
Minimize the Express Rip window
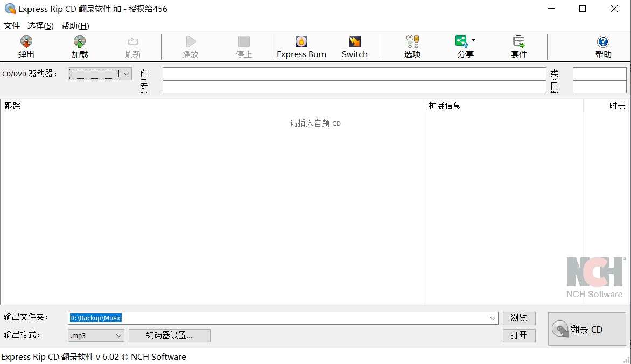coord(551,9)
